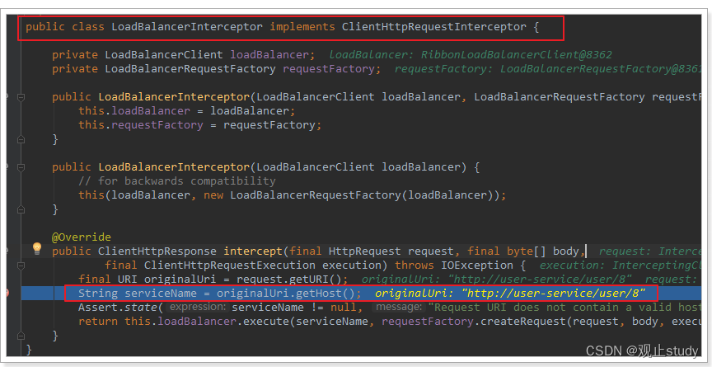Collapse the two-argument LoadBalancerInterceptor constructor fold marker
This screenshot has width=716, height=369.
coord(21,97)
